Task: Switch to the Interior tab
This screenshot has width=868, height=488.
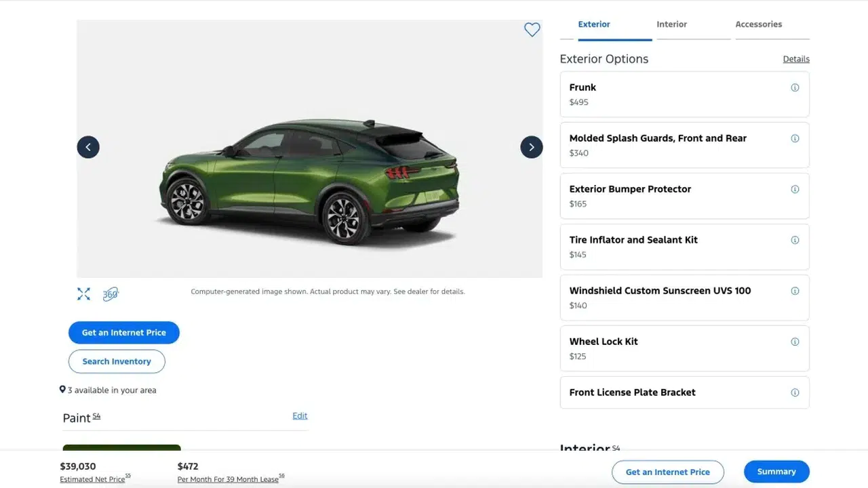Action: click(x=671, y=24)
